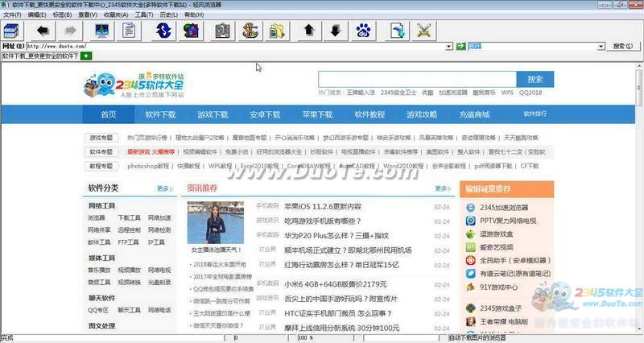Click the toolbar search keyword field

click(532, 47)
